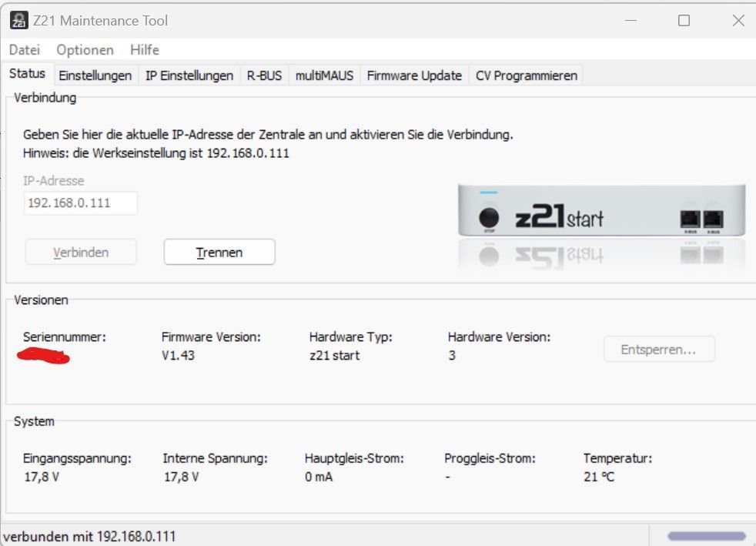Click the Interne Spannung value 17,8 V
The image size is (756, 546).
(x=181, y=477)
